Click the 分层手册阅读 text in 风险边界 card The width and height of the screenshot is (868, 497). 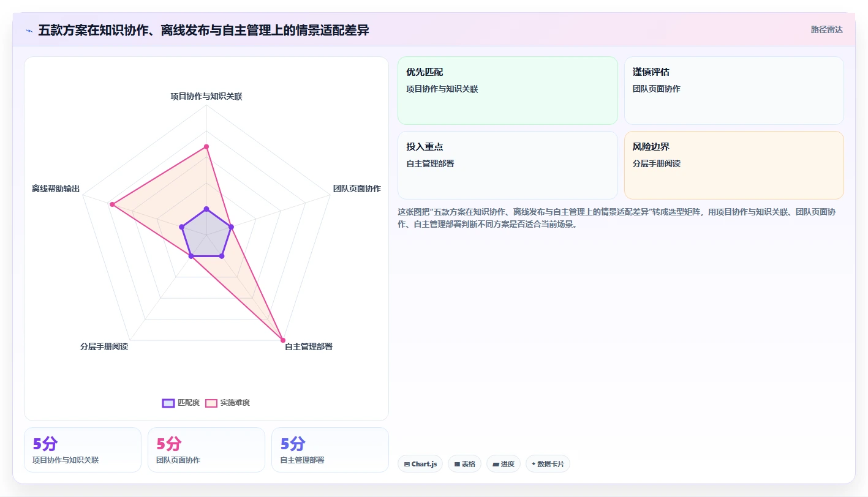pos(657,163)
